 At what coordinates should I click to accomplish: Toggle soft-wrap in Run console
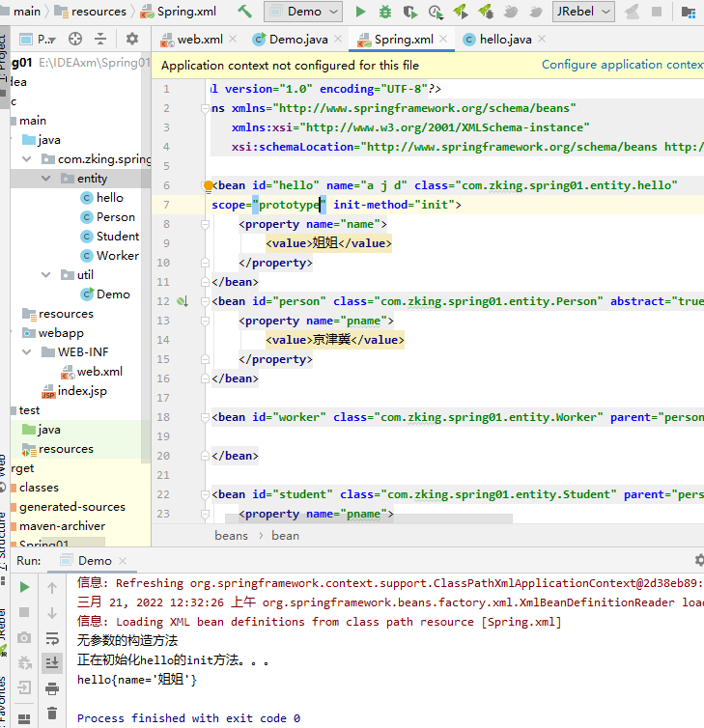52,638
